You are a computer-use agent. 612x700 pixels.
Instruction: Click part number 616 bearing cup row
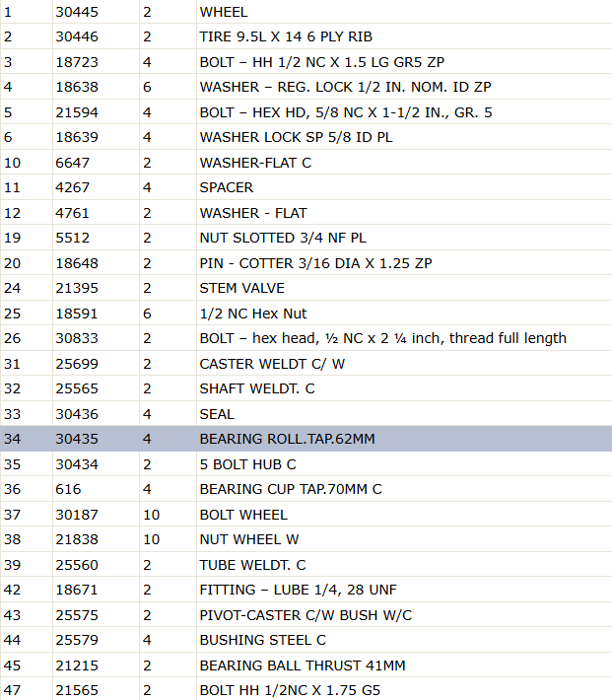pos(306,489)
